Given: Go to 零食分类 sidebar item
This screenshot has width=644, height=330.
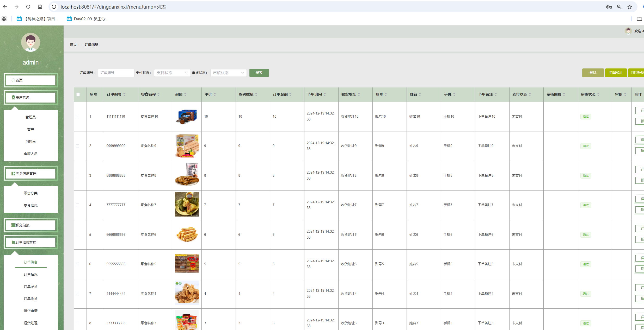Looking at the screenshot, I should pos(30,193).
